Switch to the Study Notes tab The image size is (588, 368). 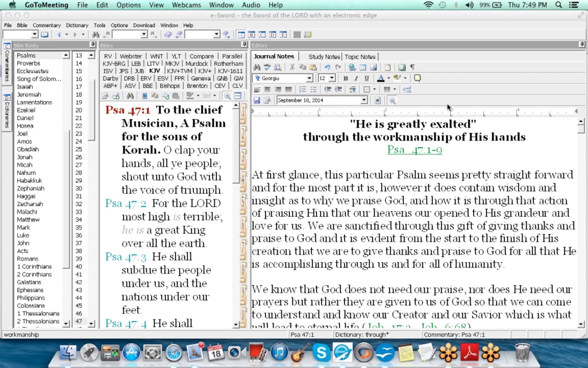click(x=324, y=57)
